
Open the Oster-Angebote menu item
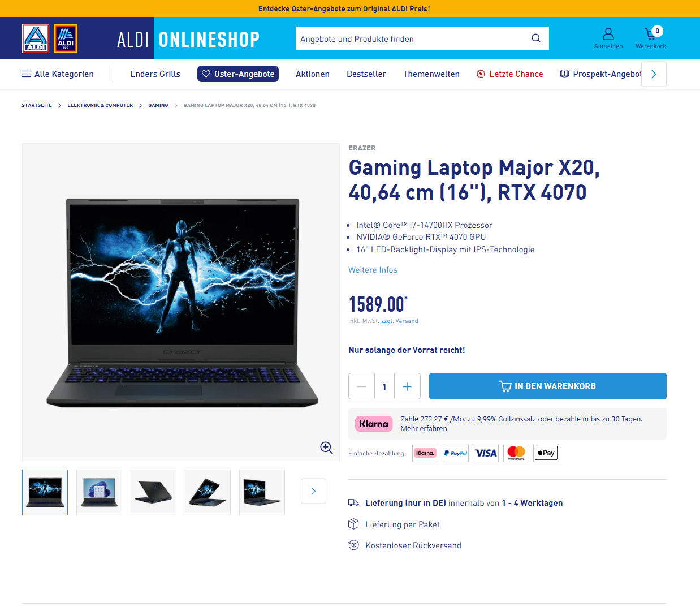pyautogui.click(x=238, y=74)
